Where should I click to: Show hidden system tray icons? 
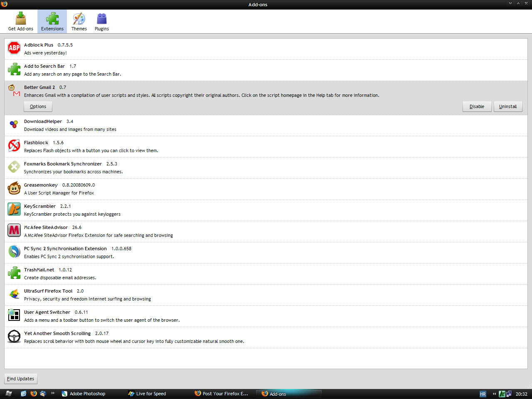pos(494,394)
